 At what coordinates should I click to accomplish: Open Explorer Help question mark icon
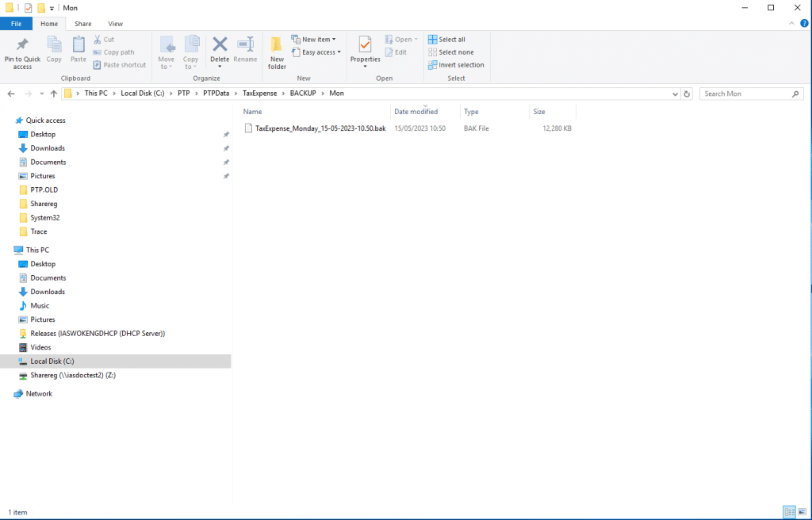[x=804, y=23]
